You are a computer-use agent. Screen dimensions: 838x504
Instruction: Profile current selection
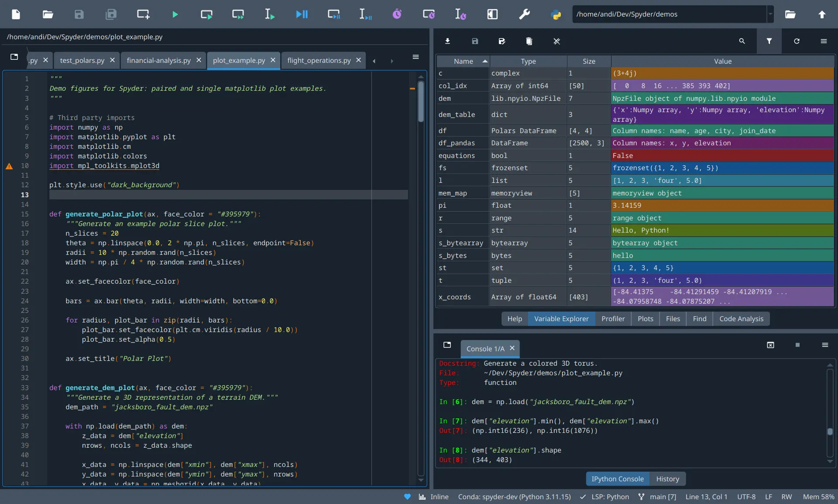coord(460,14)
